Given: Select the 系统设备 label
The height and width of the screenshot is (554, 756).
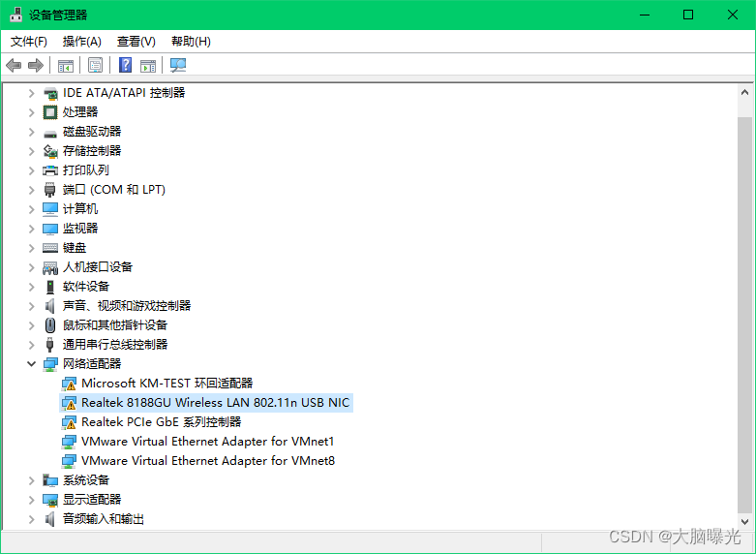Looking at the screenshot, I should pos(86,480).
